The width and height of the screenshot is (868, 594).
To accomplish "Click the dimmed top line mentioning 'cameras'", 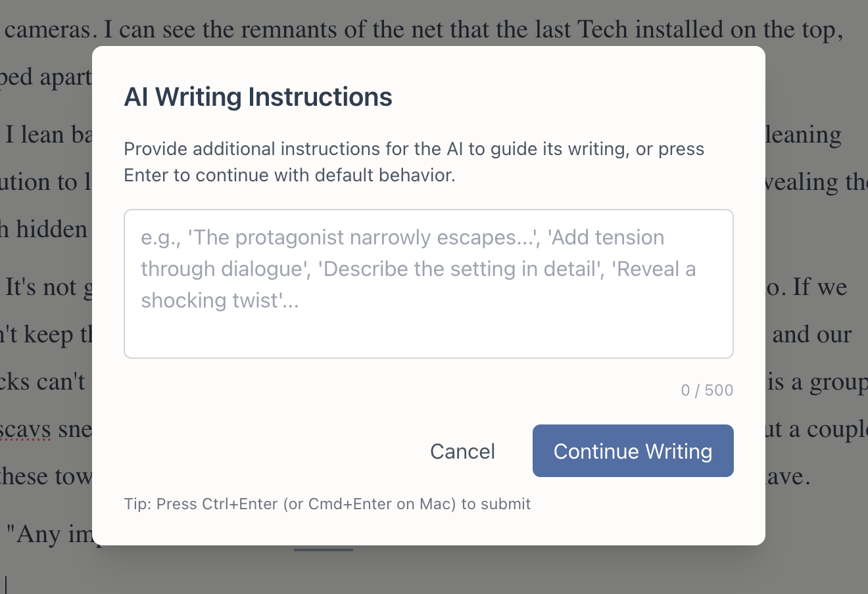I will [x=421, y=30].
